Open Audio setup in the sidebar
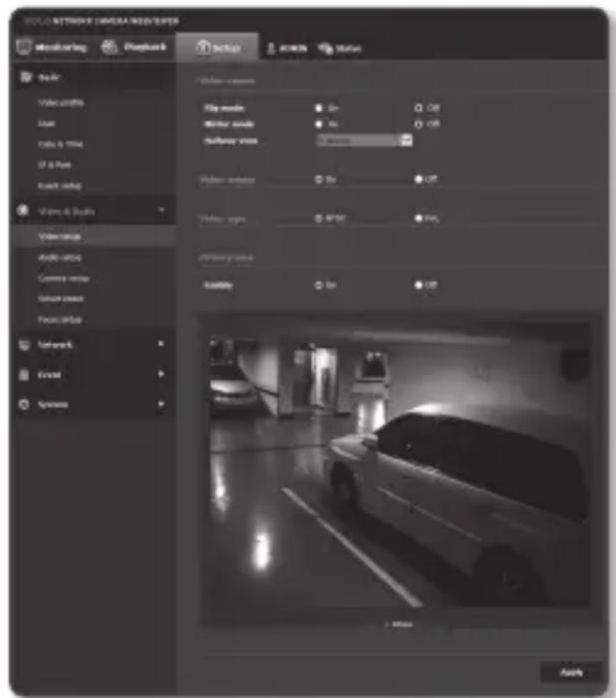Image resolution: width=616 pixels, height=698 pixels. point(60,257)
